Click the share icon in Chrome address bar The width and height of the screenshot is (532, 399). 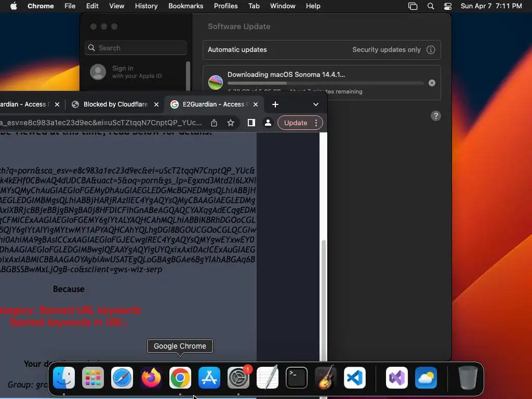[214, 123]
